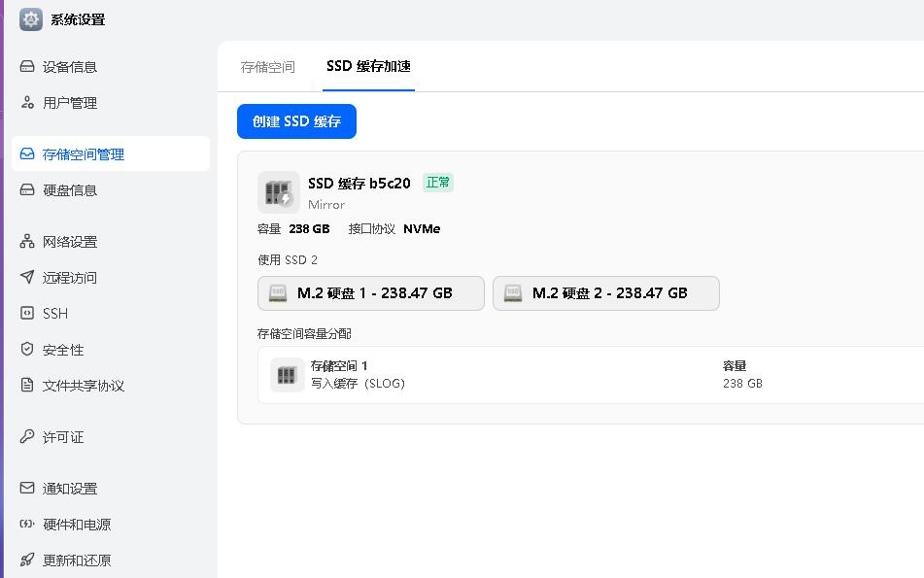Screen dimensions: 924x578
Task: Open 硬件和电源 settings
Action: [x=110, y=525]
